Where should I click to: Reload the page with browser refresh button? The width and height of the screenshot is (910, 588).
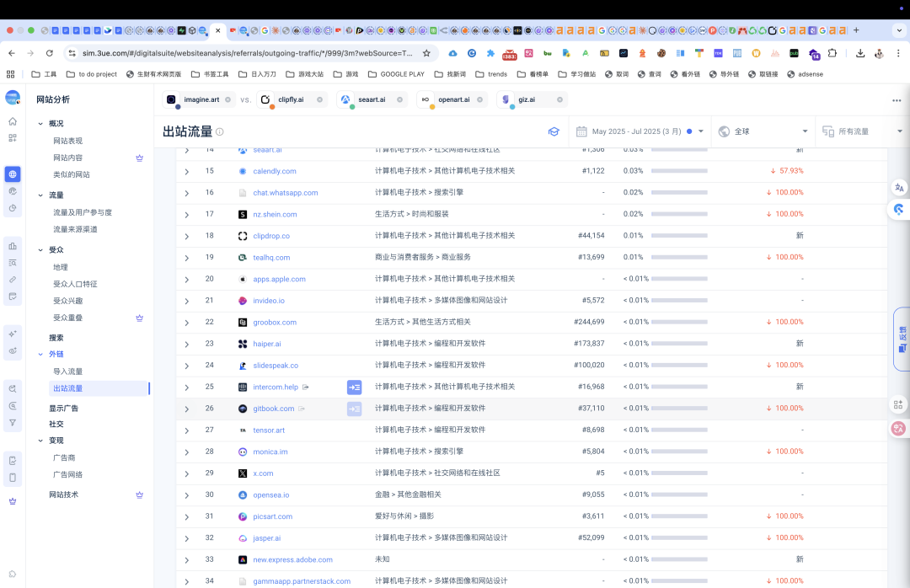coord(50,53)
